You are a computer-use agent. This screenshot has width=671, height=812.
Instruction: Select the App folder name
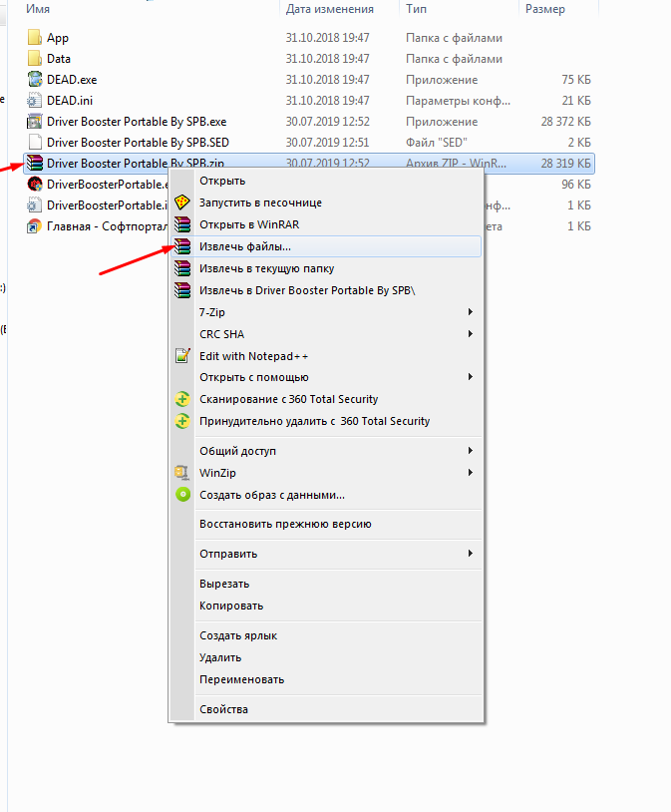coord(58,38)
